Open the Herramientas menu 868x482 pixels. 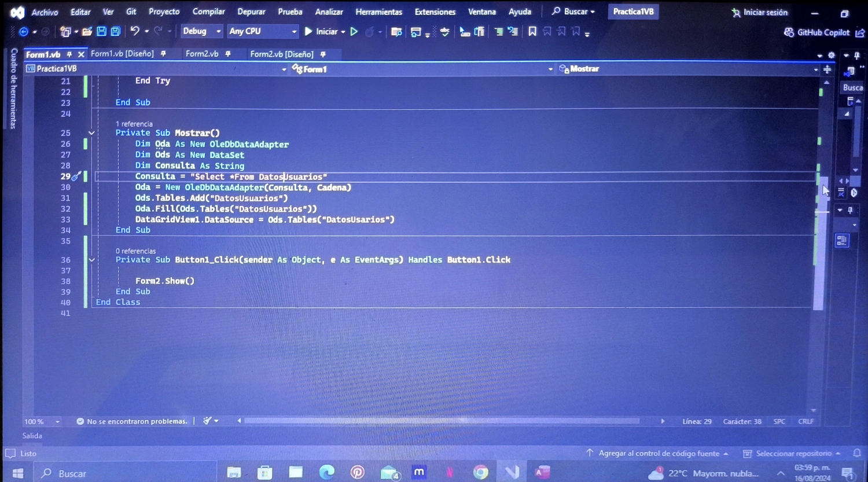pyautogui.click(x=378, y=12)
